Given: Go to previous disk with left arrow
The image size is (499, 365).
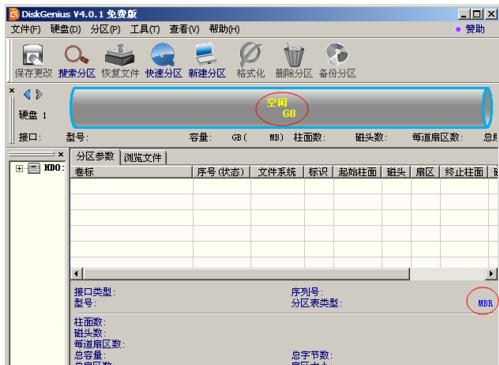Looking at the screenshot, I should tap(27, 94).
